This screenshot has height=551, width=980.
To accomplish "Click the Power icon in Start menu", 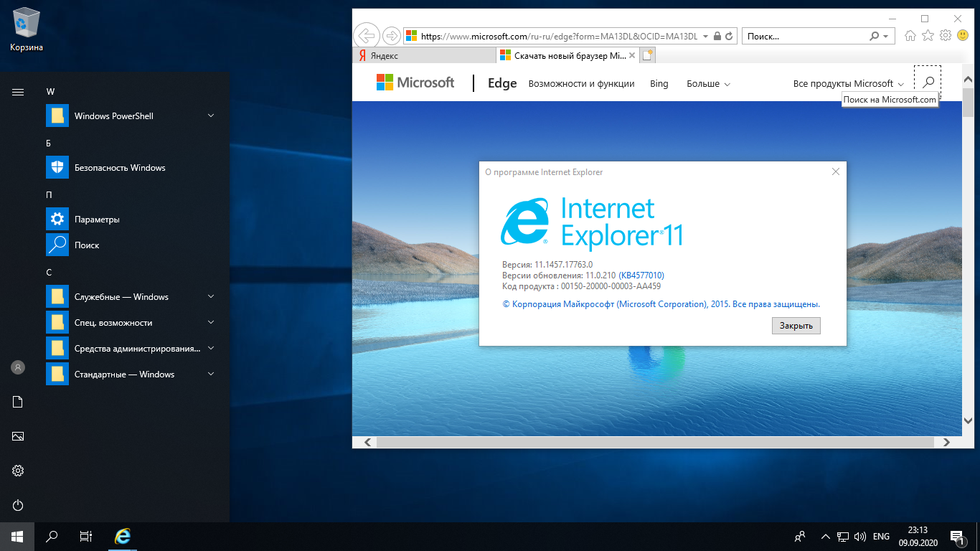I will click(x=18, y=505).
